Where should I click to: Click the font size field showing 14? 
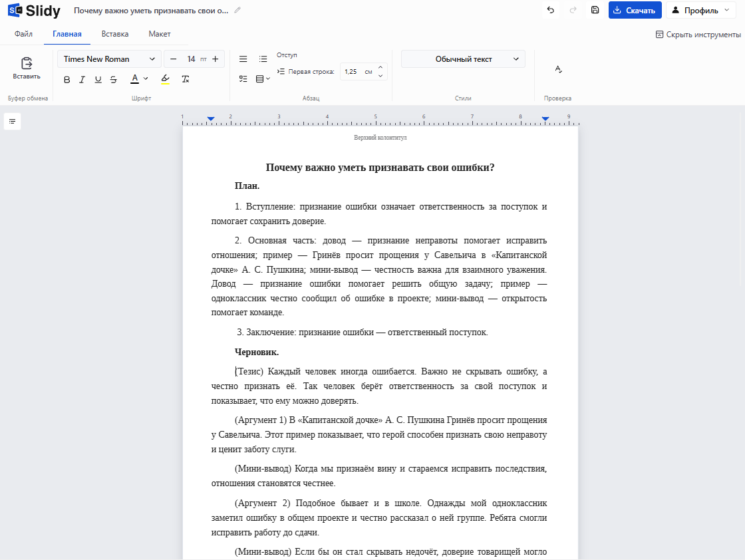pyautogui.click(x=192, y=59)
